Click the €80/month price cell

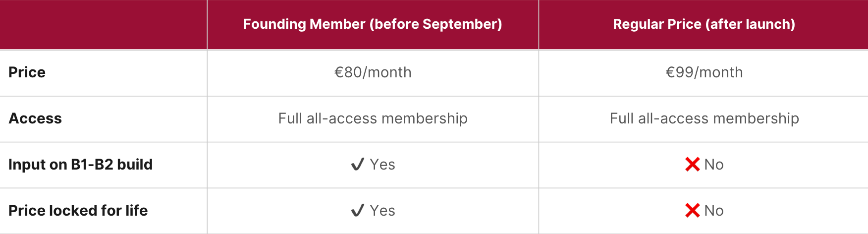(x=373, y=72)
